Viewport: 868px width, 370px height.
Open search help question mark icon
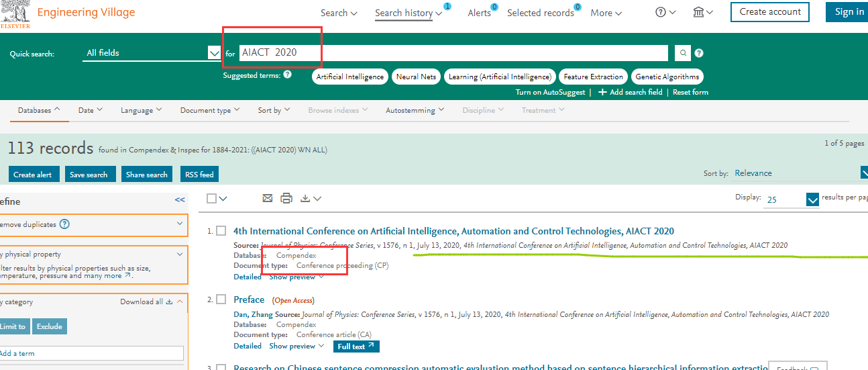(x=699, y=53)
